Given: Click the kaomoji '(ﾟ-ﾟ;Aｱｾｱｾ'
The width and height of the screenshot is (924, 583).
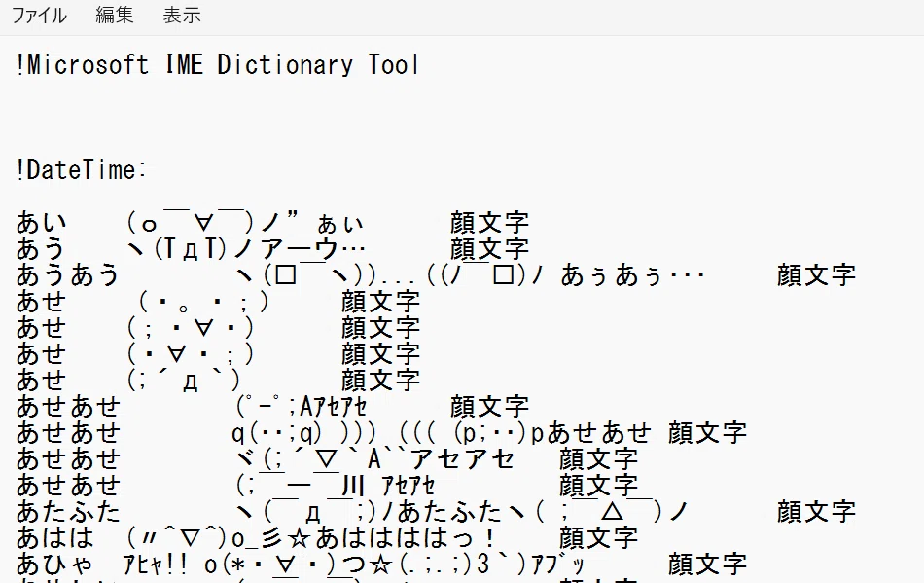Looking at the screenshot, I should point(302,407).
